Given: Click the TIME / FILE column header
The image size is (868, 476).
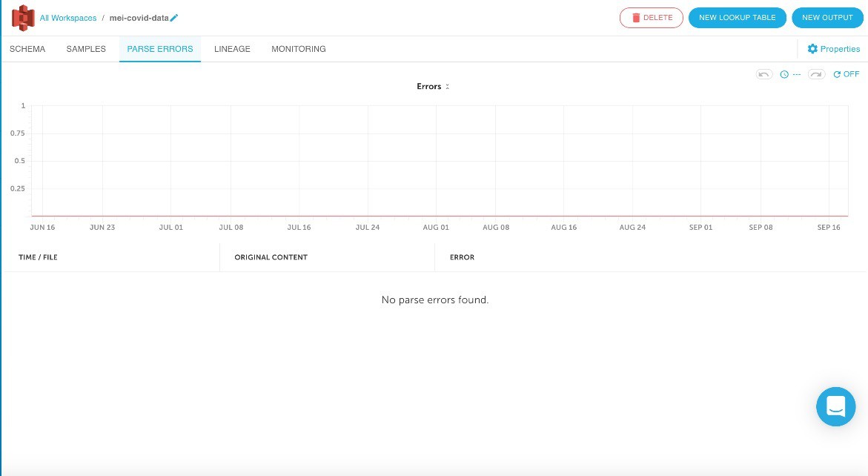Looking at the screenshot, I should (x=38, y=257).
